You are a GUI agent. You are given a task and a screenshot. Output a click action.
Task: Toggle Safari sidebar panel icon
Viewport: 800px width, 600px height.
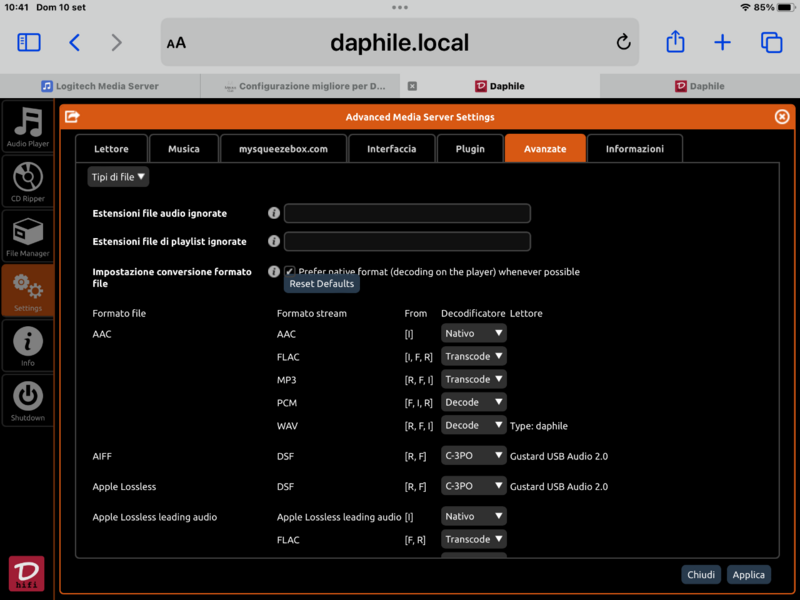29,42
